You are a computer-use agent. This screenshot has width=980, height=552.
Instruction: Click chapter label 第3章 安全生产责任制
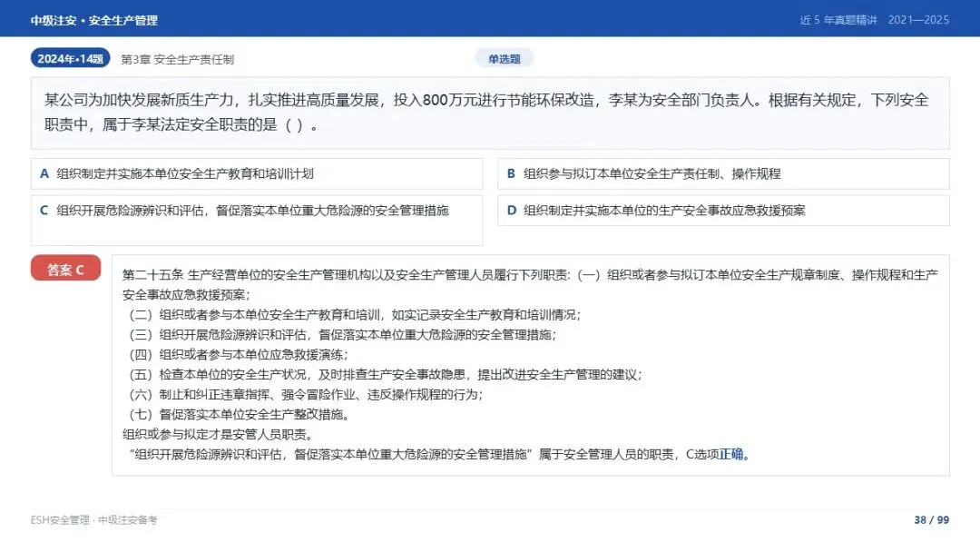(x=177, y=59)
